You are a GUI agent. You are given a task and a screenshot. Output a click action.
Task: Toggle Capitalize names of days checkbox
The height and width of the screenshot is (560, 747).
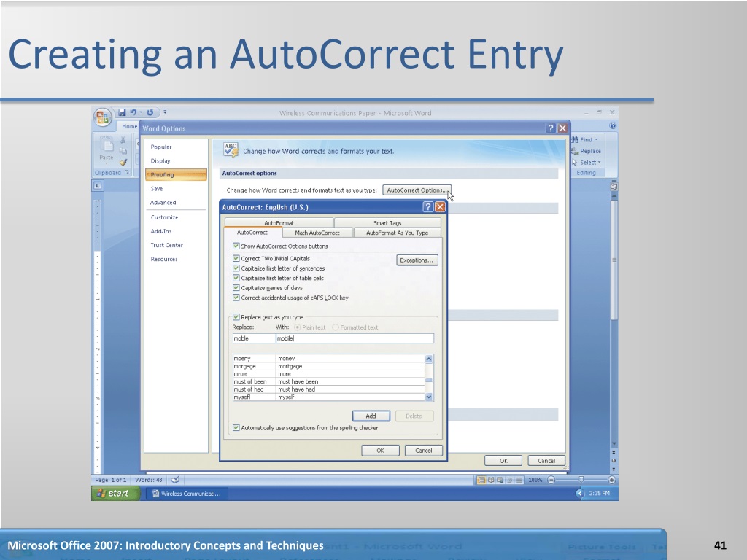point(236,287)
